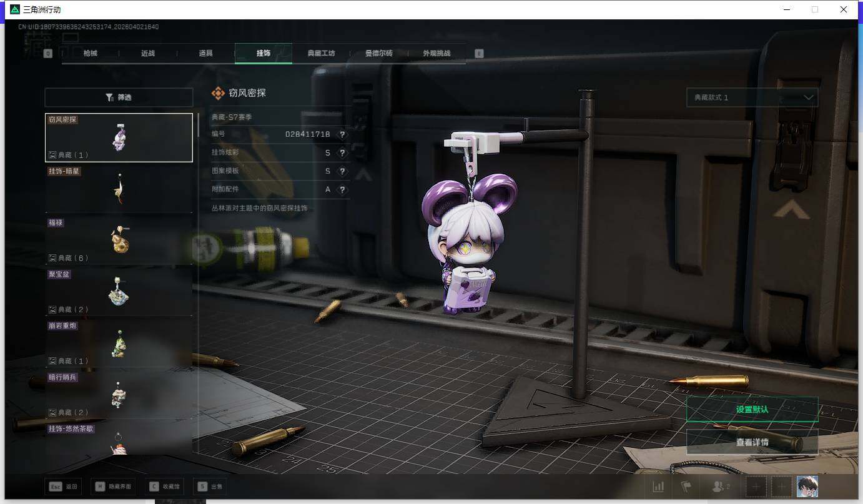Toggle 隐藏界面 to hide the interface
The image size is (863, 504).
click(x=114, y=487)
